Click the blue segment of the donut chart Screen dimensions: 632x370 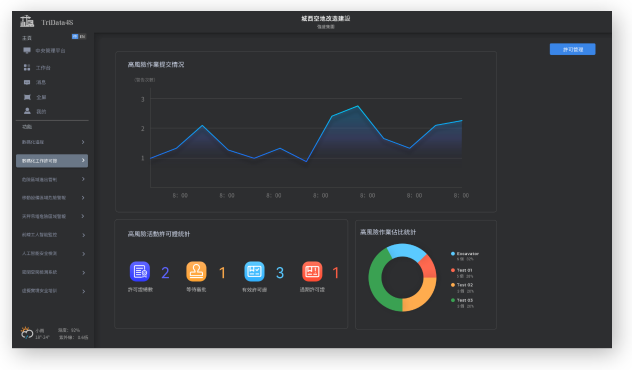[x=406, y=250]
